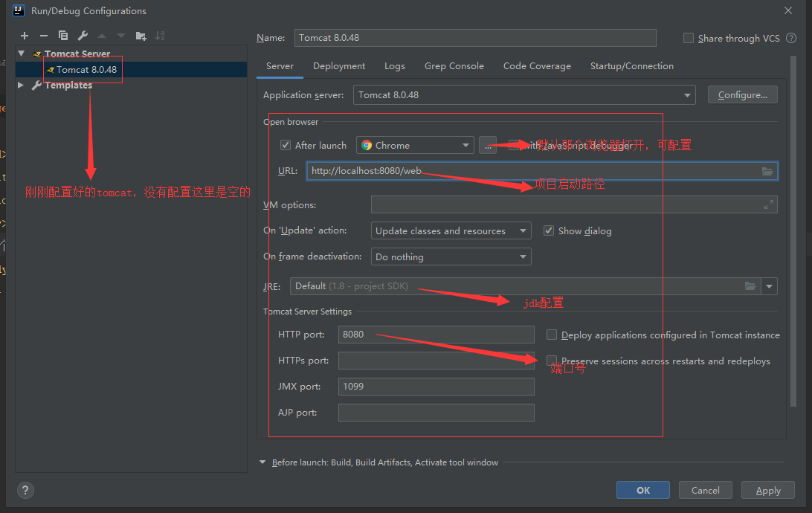Sort configurations alphabetically via the sort icon
Image resolution: width=812 pixels, height=513 pixels.
[160, 36]
